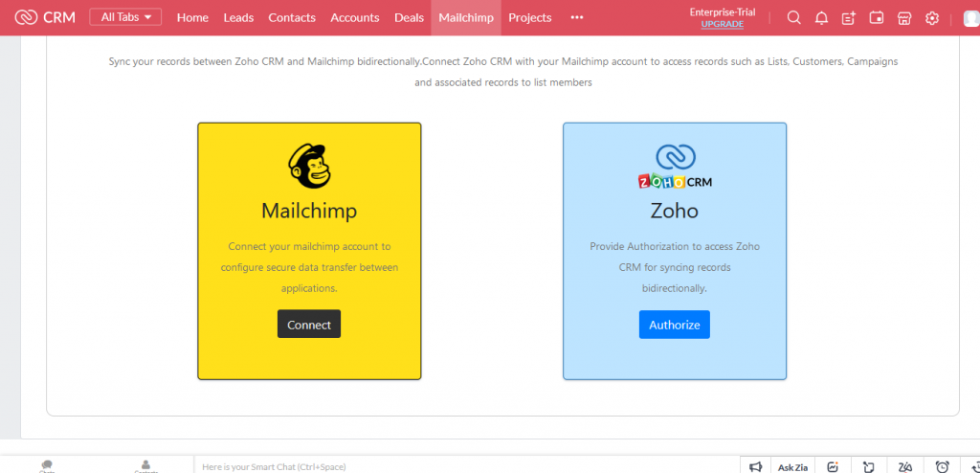Click the Zoho CRM logo in blue card
This screenshot has width=980, height=473.
coord(675,167)
